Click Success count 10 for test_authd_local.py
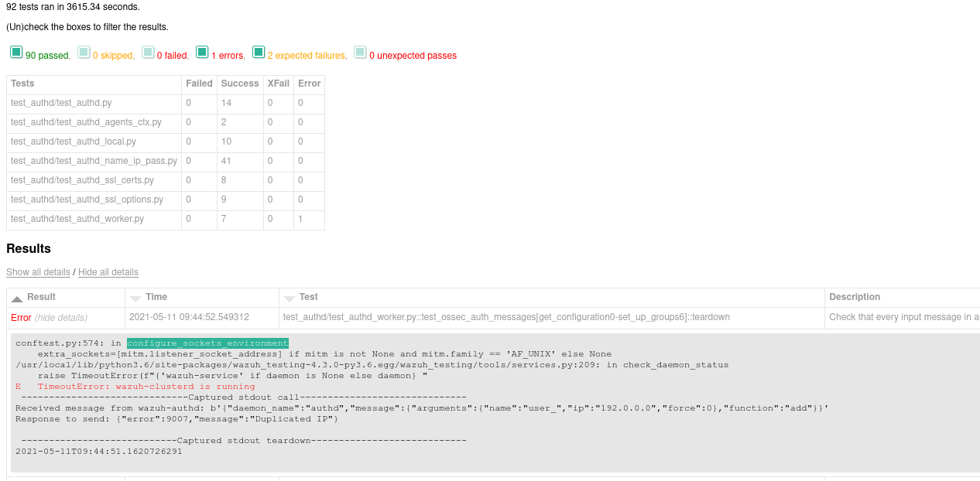Screen dimensions: 980x481 pos(226,142)
